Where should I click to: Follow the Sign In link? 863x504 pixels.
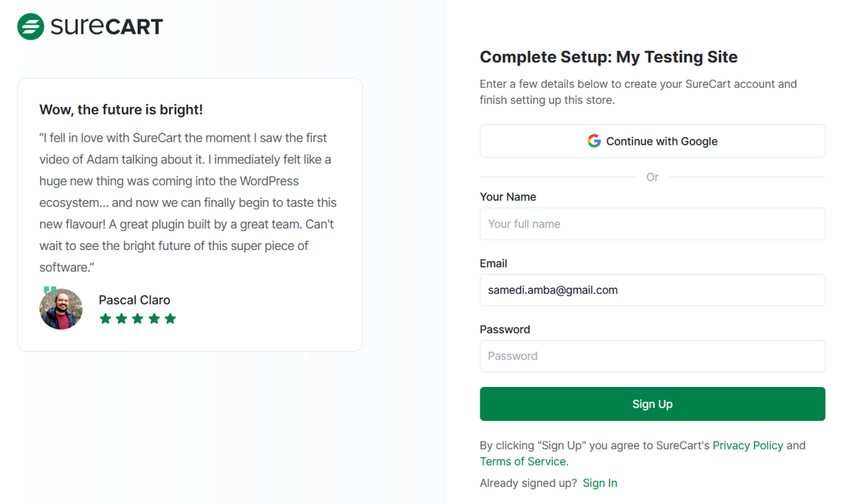[600, 483]
